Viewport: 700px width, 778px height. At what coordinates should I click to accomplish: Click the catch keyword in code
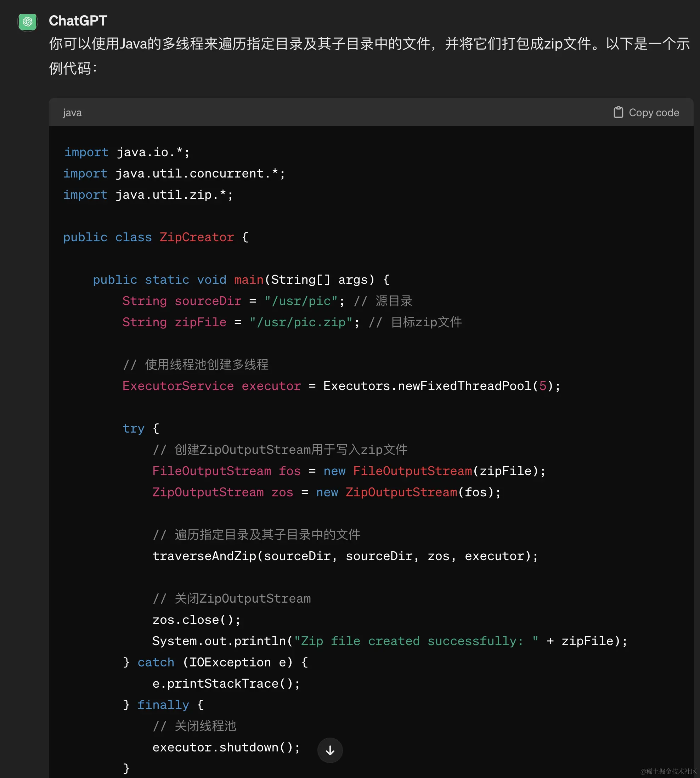pyautogui.click(x=156, y=662)
